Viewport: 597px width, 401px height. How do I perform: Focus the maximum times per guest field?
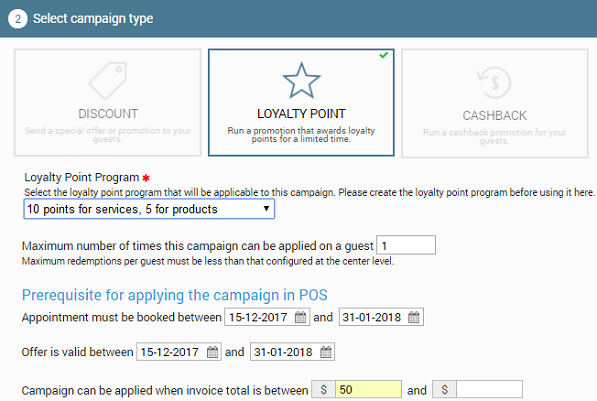406,245
